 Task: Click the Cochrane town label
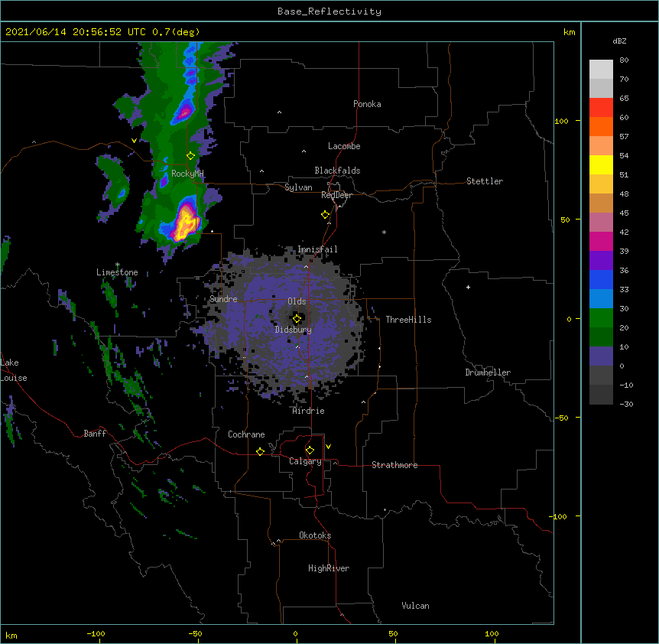tap(246, 434)
